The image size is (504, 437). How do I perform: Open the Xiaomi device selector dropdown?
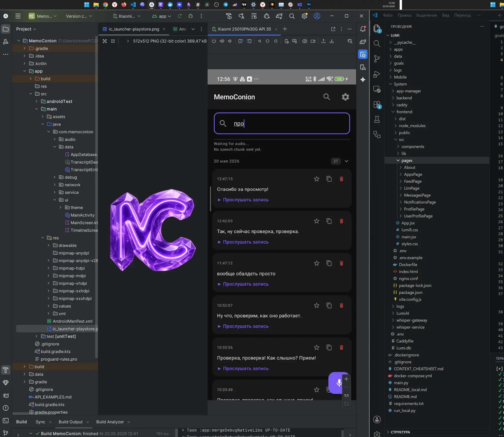pos(127,16)
